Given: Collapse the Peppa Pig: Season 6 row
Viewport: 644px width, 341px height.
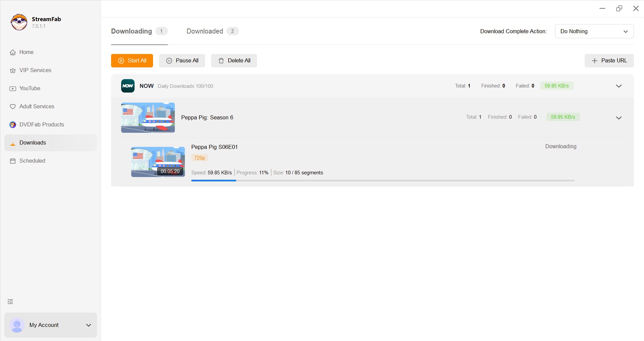Looking at the screenshot, I should point(619,118).
